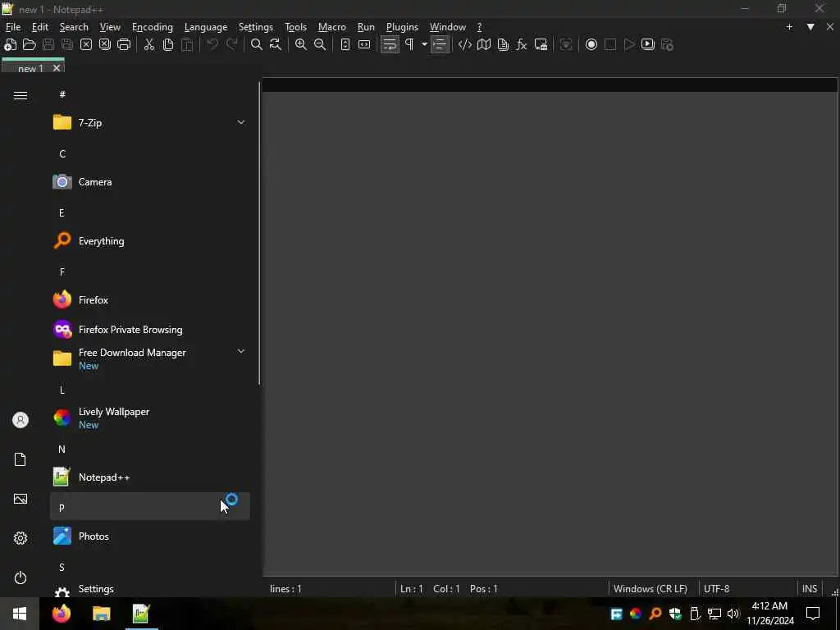The width and height of the screenshot is (840, 630).
Task: Open Camera from Start menu
Action: (150, 182)
